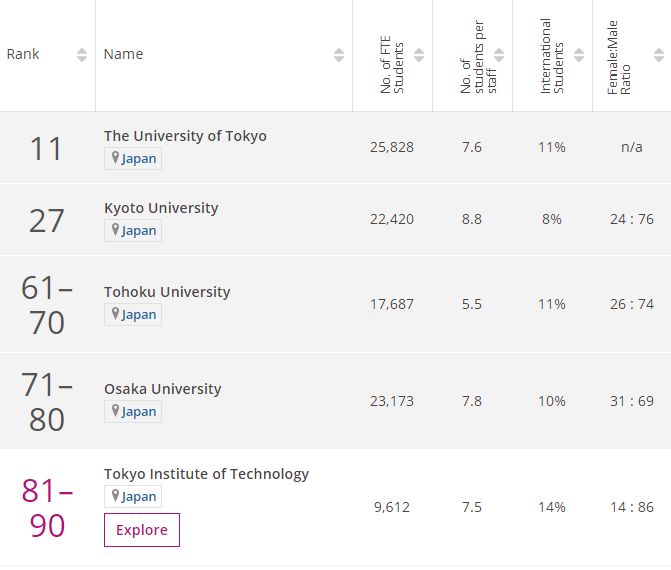This screenshot has height=570, width=671.
Task: Open Tohoku University page
Action: [167, 291]
